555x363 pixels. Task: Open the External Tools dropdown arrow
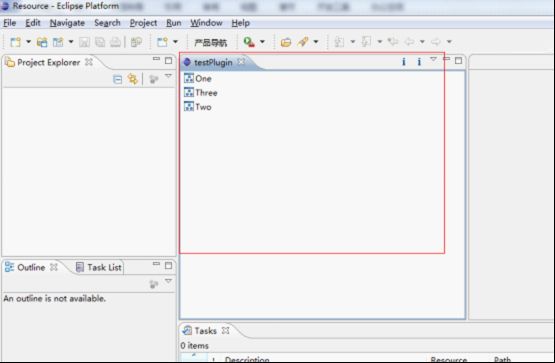point(262,42)
